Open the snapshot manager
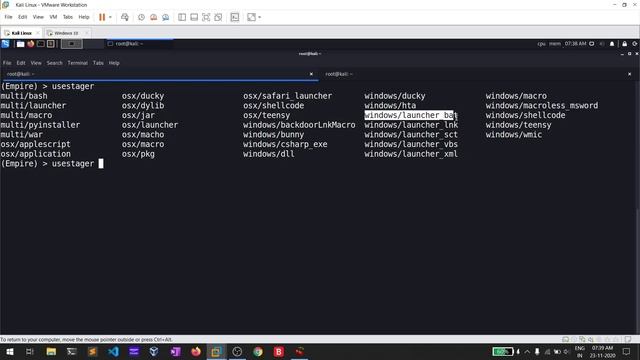This screenshot has width=640, height=360. click(165, 17)
